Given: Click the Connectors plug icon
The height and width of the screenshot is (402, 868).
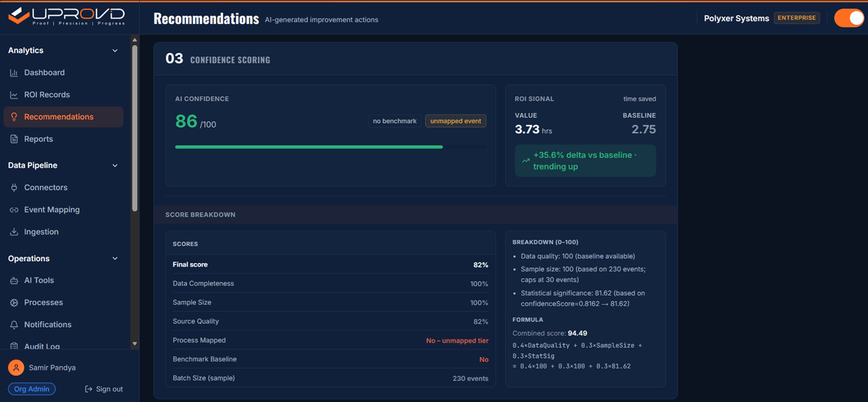Looking at the screenshot, I should point(14,188).
